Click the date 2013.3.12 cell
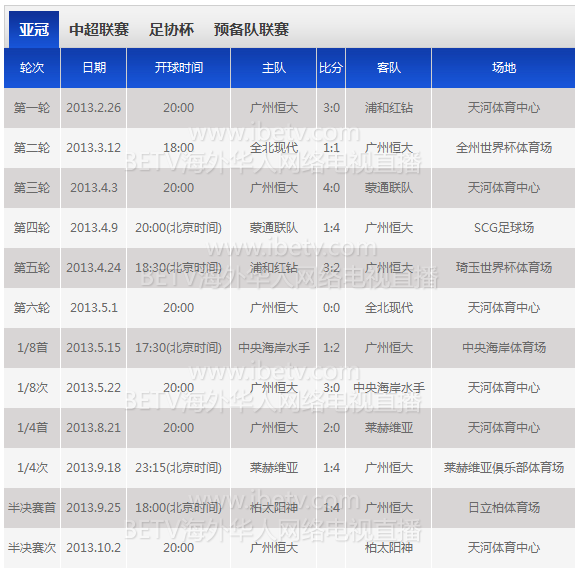 [x=94, y=148]
